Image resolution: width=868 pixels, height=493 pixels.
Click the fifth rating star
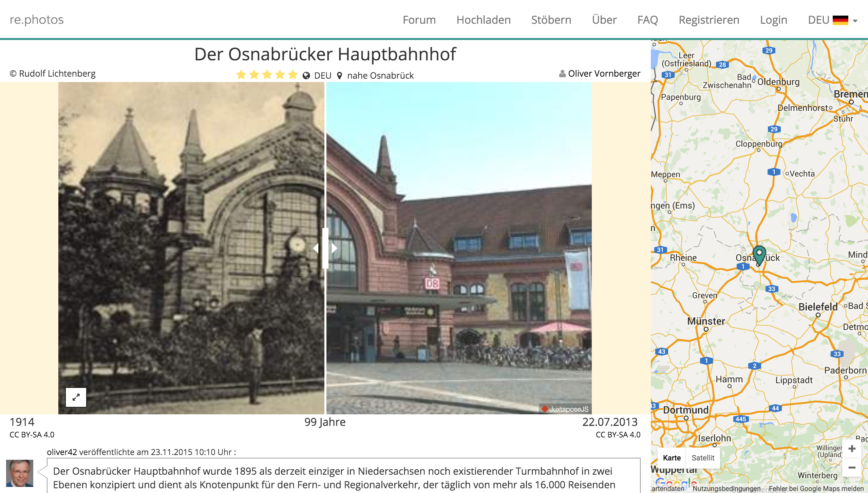293,75
